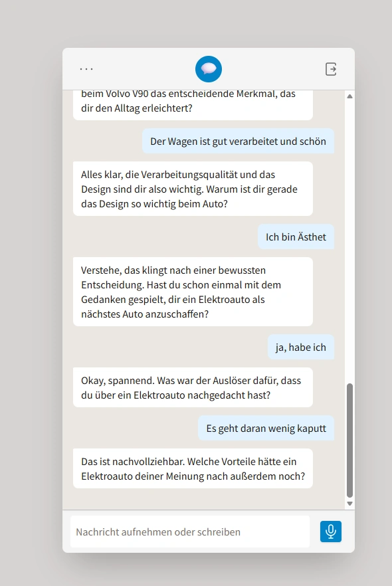The height and width of the screenshot is (586, 392).
Task: Click the 'Es geht daran wenig kaputt' message
Action: point(266,429)
